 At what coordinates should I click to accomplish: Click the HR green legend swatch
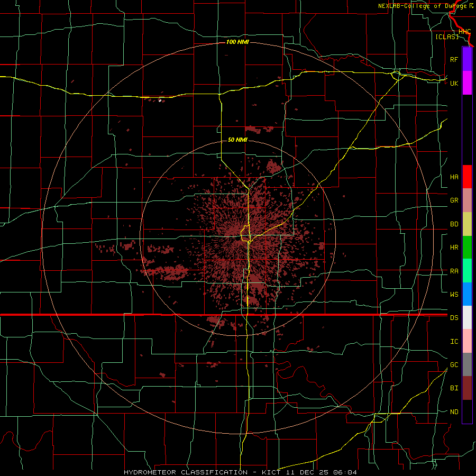[467, 248]
